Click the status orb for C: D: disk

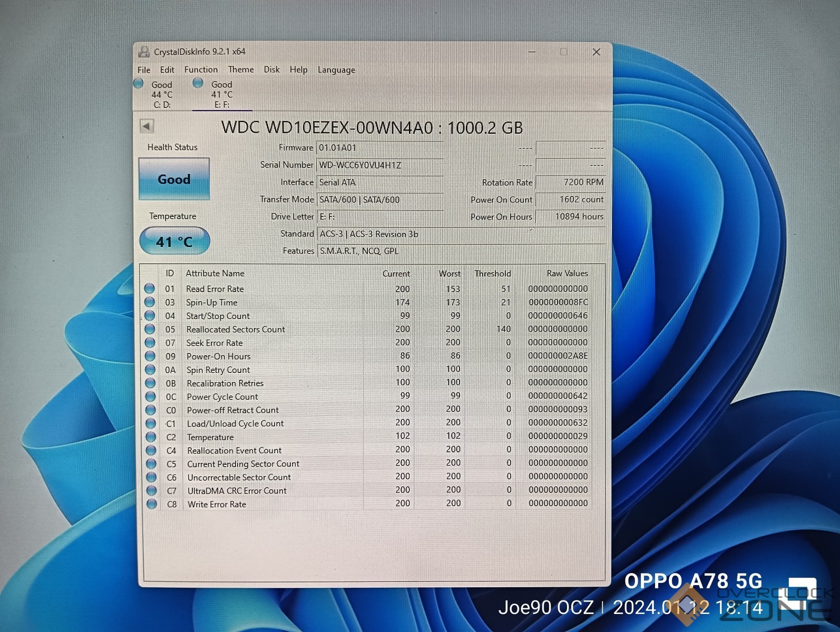tap(139, 83)
